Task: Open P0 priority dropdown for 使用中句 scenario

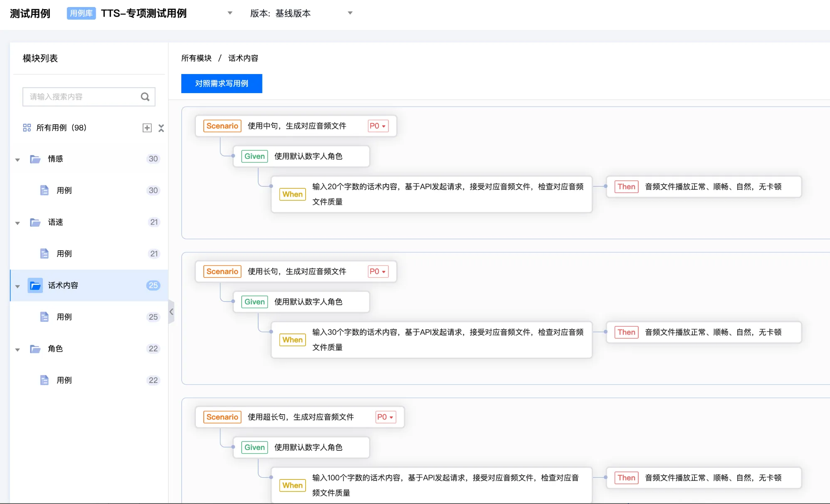Action: 378,126
